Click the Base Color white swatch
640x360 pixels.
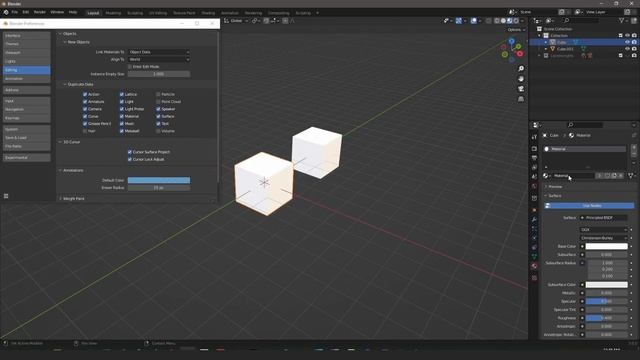(x=607, y=247)
